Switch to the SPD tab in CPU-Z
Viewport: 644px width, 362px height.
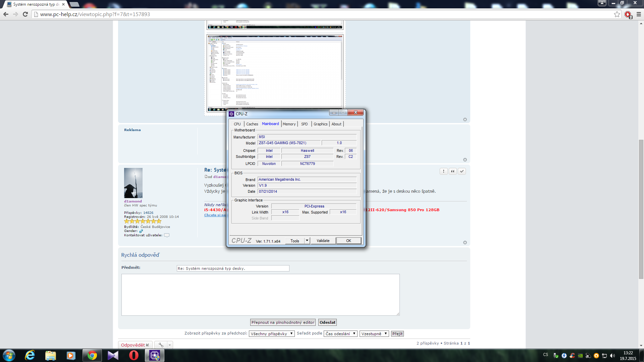(x=304, y=124)
